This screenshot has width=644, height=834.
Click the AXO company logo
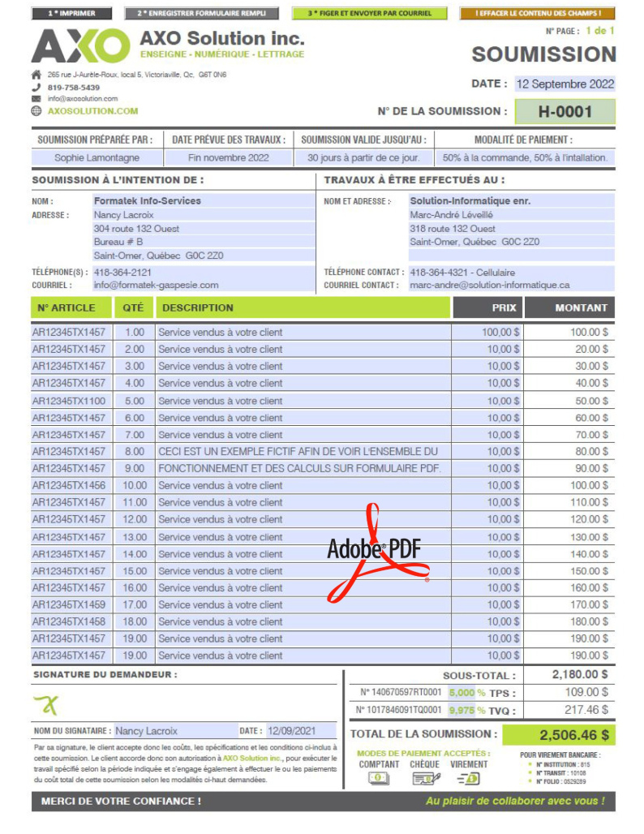click(79, 45)
